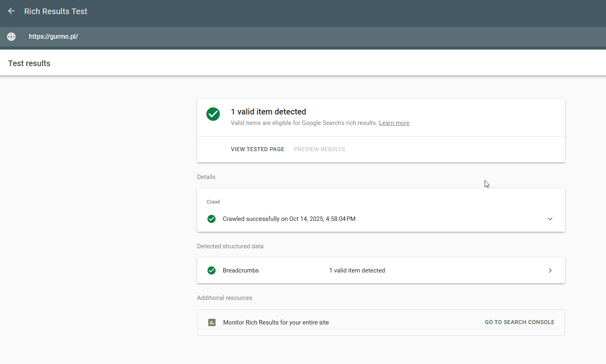This screenshot has height=364, width=606.
Task: Go to Search Console
Action: pos(519,322)
